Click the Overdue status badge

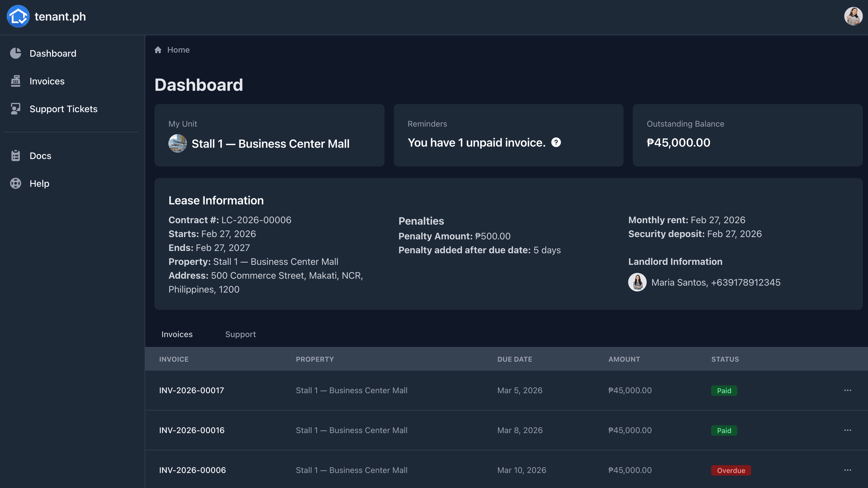tap(731, 470)
